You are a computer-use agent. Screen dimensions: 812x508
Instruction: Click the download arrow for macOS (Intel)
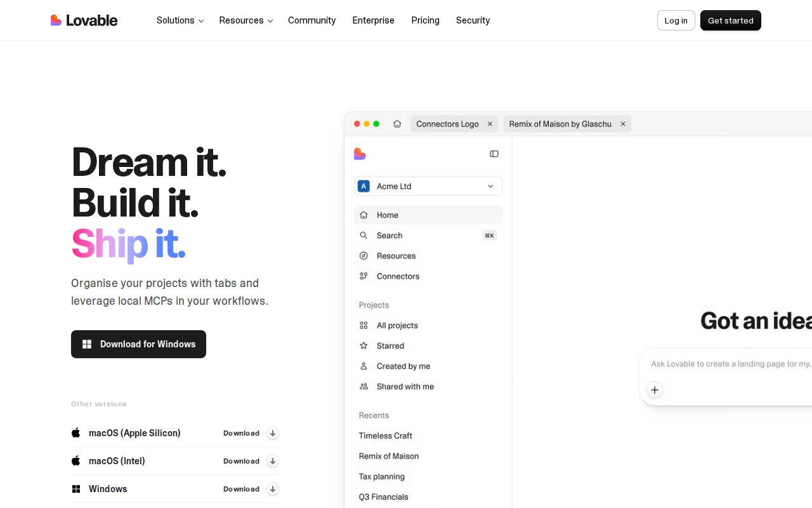273,461
